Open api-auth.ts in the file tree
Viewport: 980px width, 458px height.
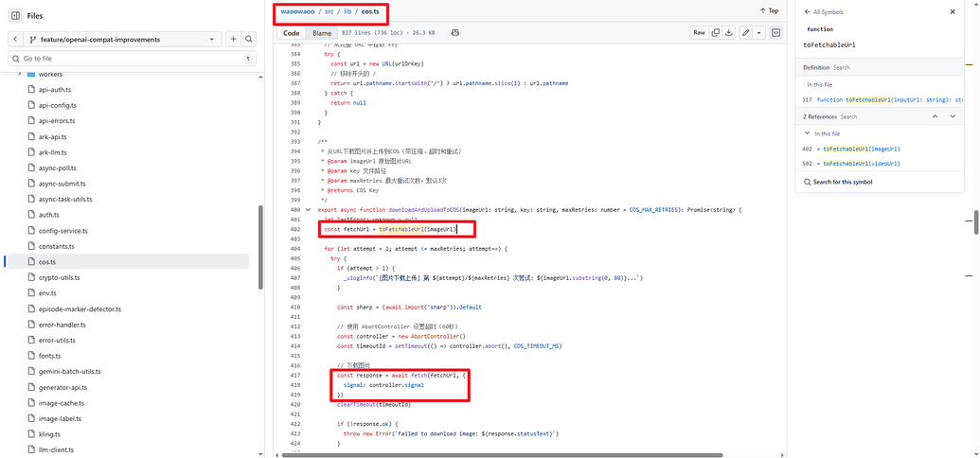(55, 89)
